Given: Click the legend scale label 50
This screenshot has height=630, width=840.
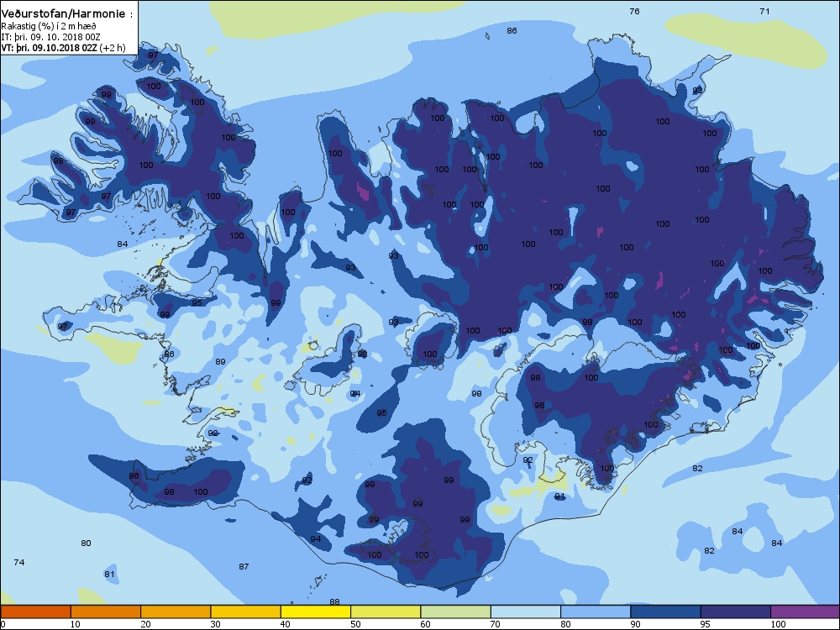Looking at the screenshot, I should pos(355,623).
